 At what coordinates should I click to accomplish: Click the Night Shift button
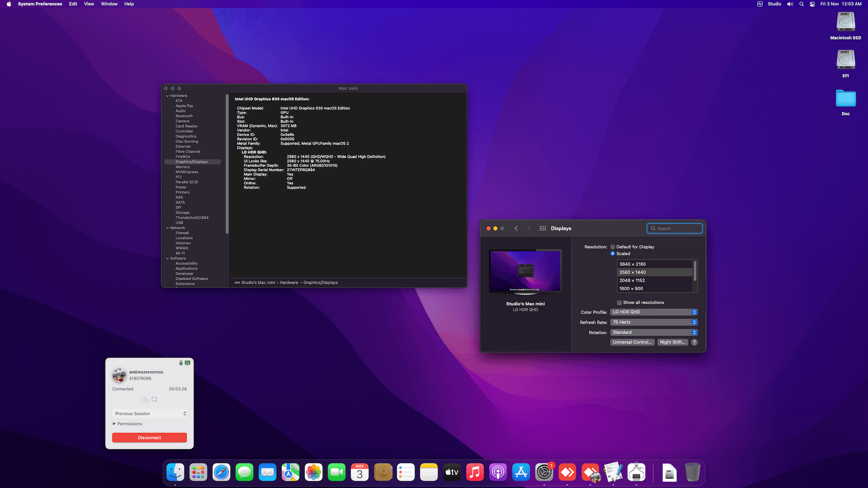(x=673, y=343)
